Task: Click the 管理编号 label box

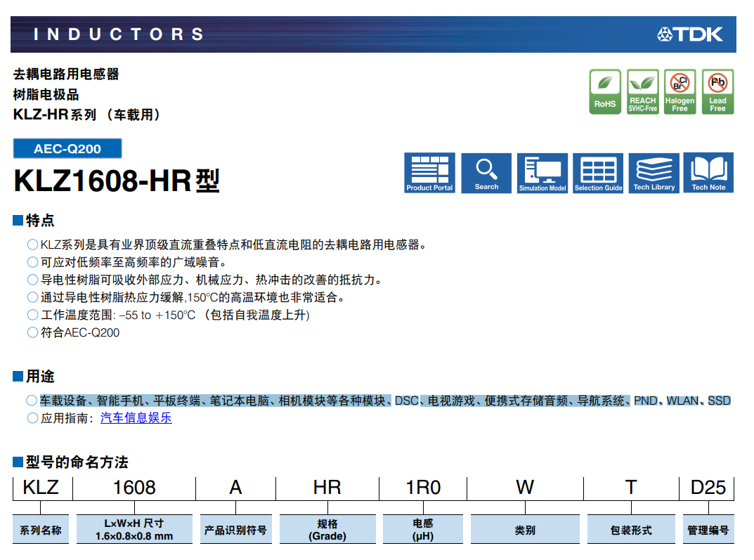Action: 708,530
